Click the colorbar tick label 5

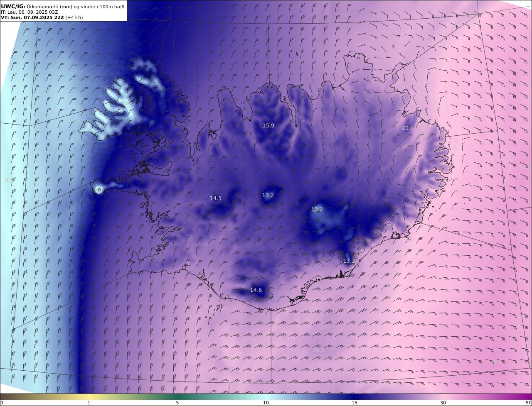pos(177,403)
